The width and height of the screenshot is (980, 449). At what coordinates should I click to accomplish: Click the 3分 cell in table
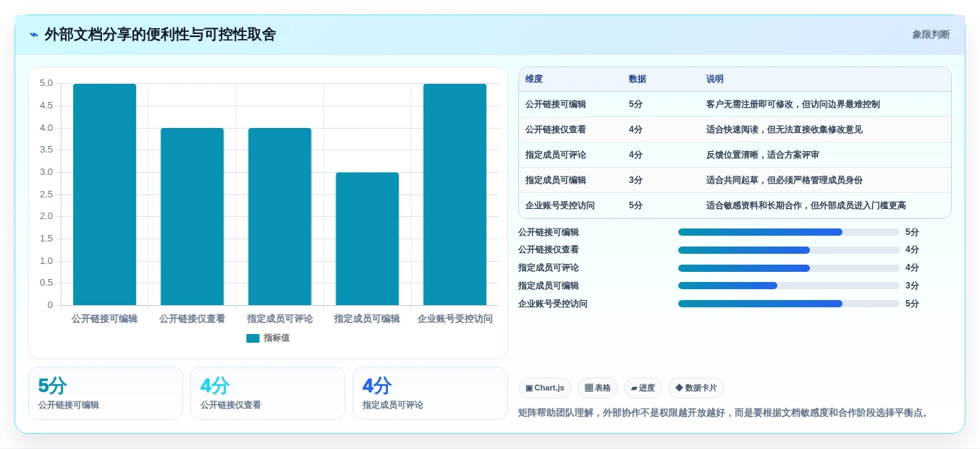click(635, 180)
